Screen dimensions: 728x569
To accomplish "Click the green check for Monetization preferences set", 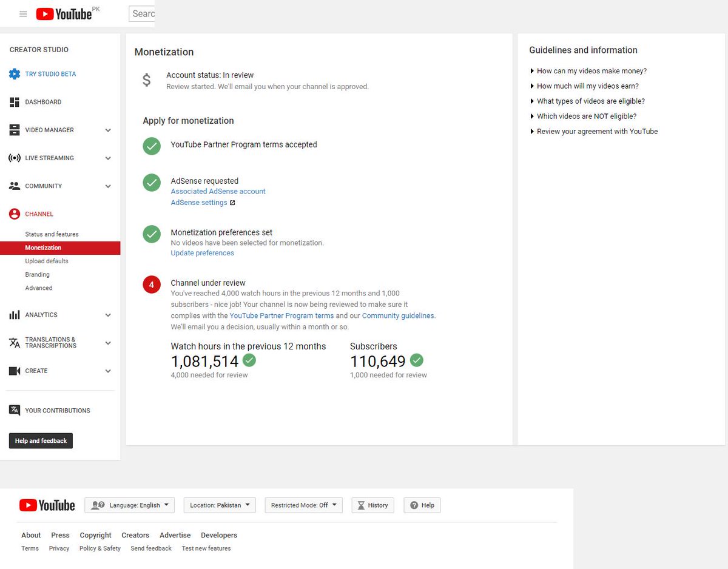I will pos(152,234).
